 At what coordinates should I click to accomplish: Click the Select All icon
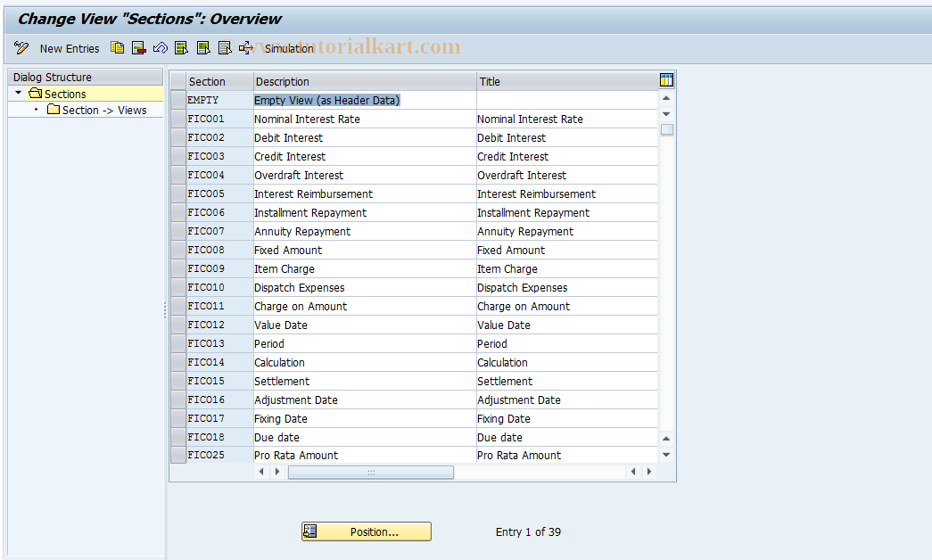(182, 48)
